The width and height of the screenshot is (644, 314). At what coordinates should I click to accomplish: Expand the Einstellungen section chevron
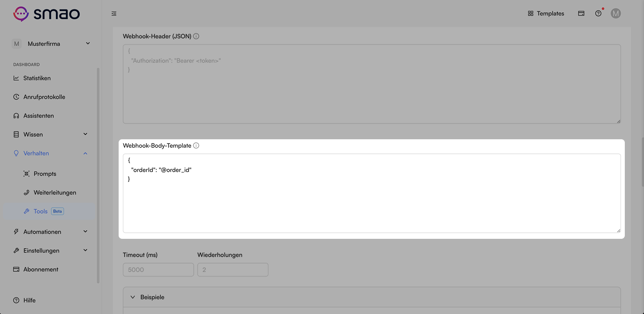(85, 250)
